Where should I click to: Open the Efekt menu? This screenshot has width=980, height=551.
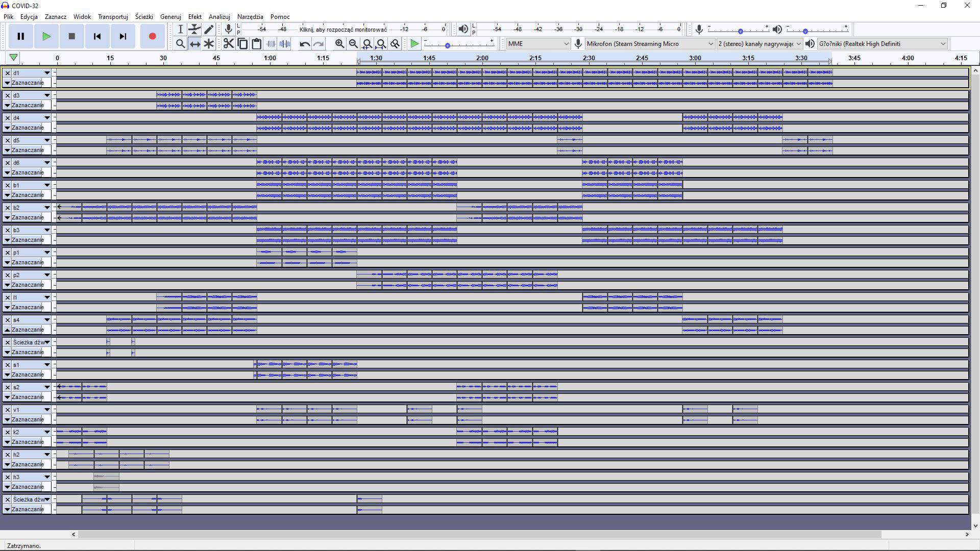194,17
